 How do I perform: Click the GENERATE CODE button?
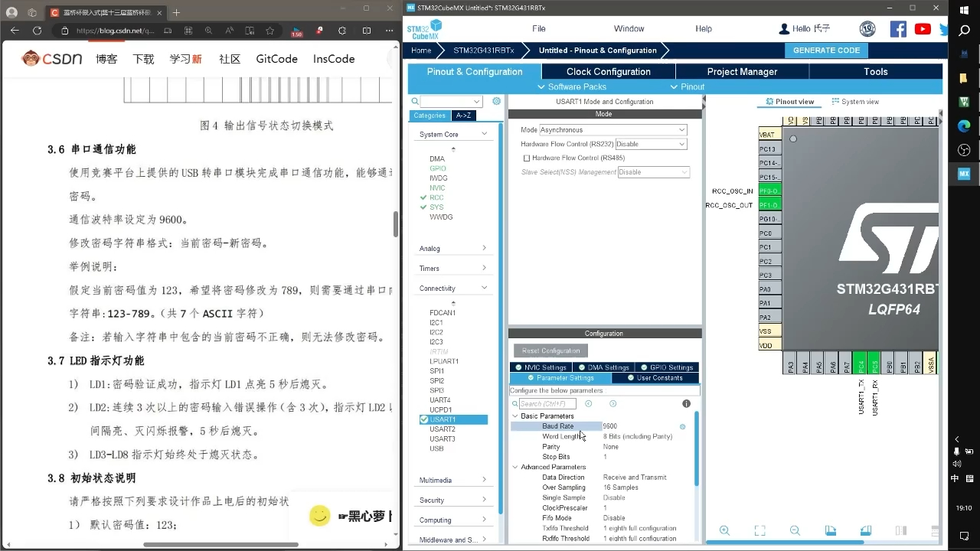click(826, 51)
